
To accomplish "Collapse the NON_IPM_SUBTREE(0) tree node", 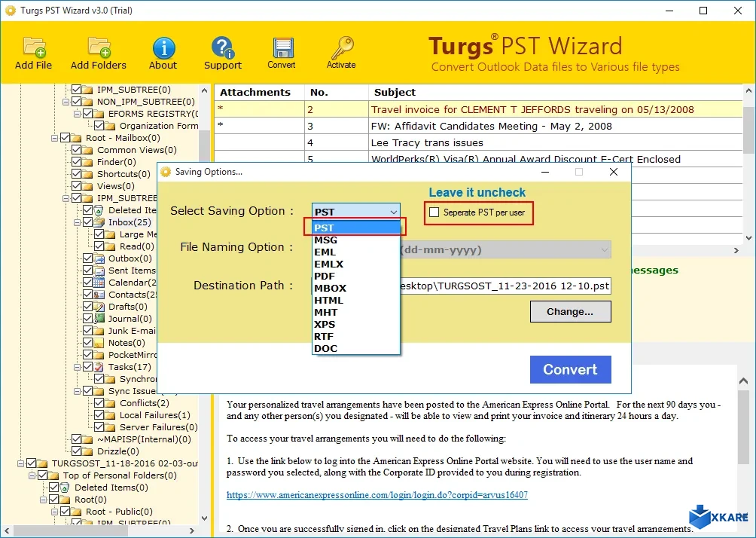I will 66,102.
